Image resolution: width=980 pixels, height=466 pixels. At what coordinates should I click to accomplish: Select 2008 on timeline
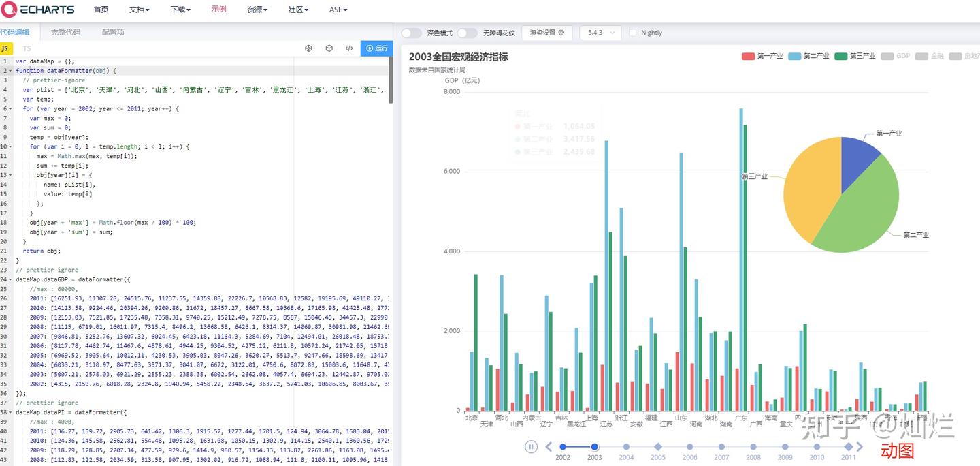click(753, 447)
